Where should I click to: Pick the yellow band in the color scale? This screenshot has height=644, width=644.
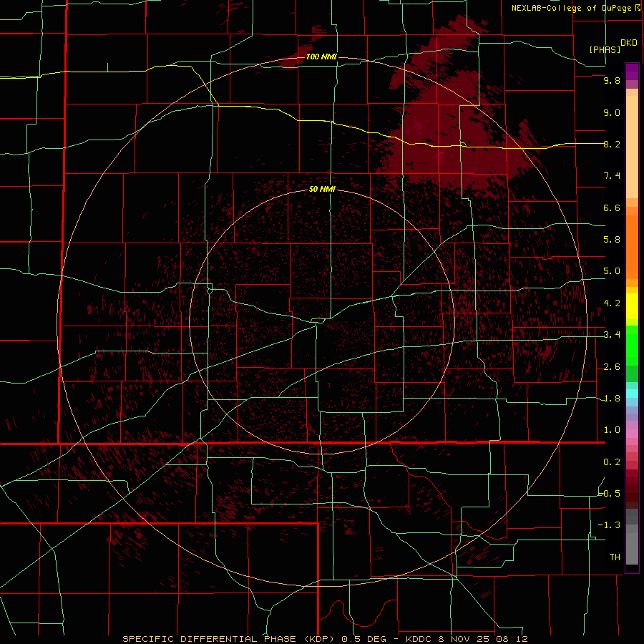coord(632,306)
